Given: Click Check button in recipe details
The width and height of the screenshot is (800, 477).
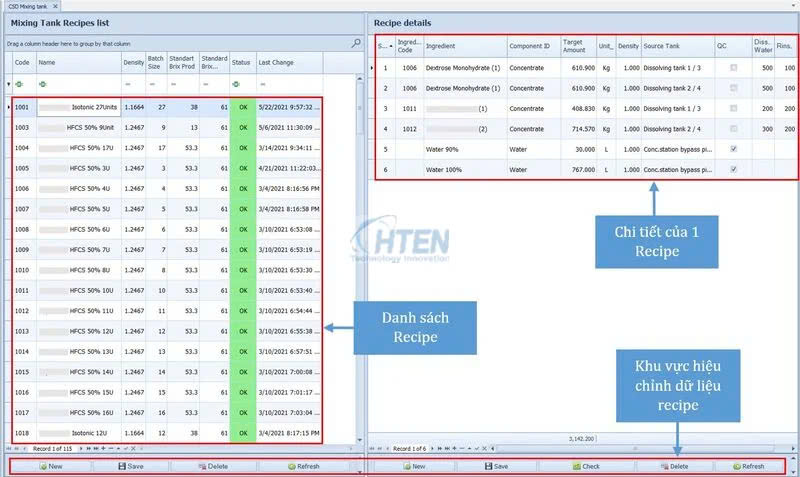Looking at the screenshot, I should (x=584, y=466).
